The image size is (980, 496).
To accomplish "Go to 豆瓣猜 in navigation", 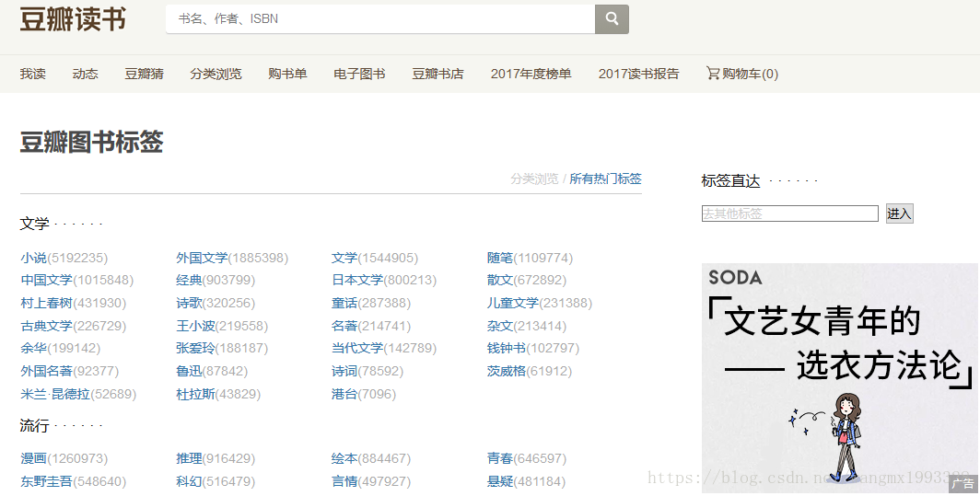I will tap(144, 74).
